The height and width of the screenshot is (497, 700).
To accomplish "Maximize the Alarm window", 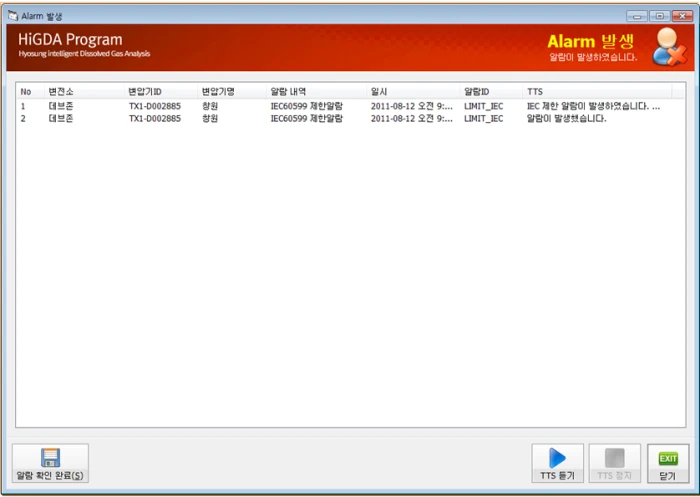I will 660,16.
